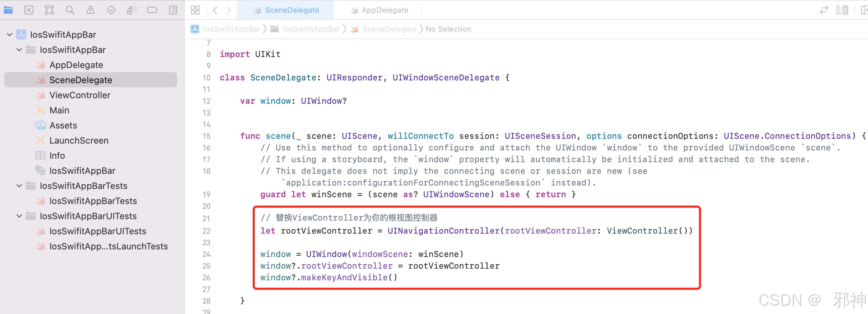
Task: Click 'var window: UIWindow?' code line
Action: tap(293, 101)
